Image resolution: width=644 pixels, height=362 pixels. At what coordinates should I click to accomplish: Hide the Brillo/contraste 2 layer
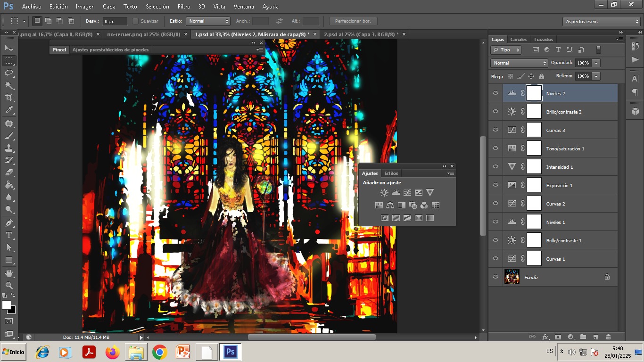point(495,112)
